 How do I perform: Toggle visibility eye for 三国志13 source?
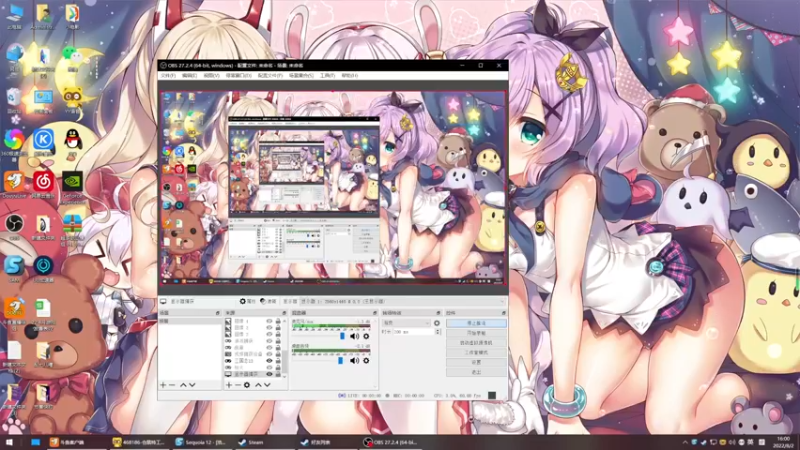tap(269, 361)
